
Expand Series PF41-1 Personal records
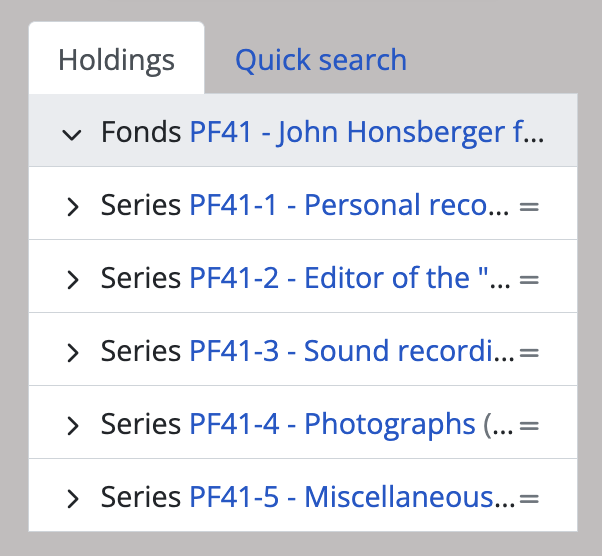coord(72,207)
